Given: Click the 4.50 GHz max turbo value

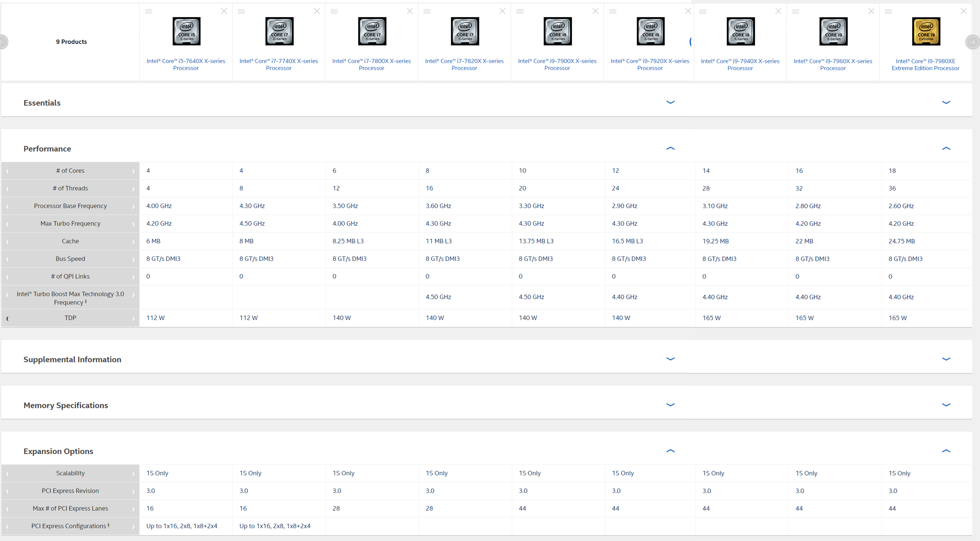Looking at the screenshot, I should tap(252, 223).
